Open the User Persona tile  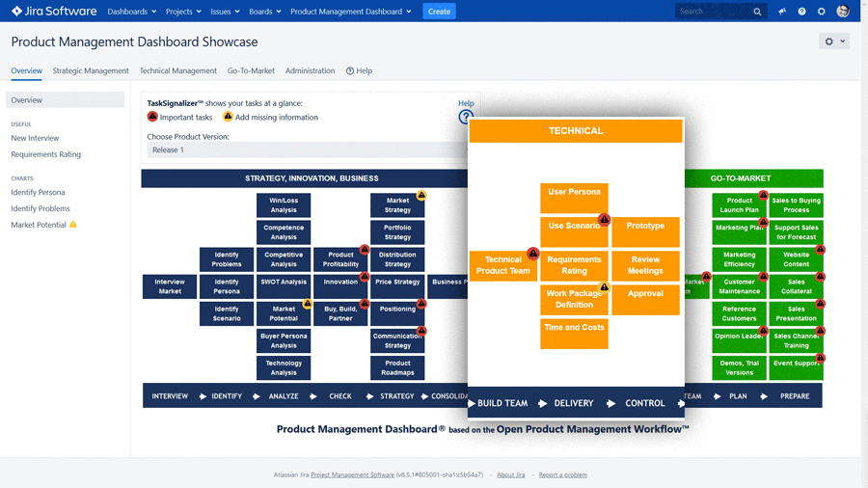574,198
